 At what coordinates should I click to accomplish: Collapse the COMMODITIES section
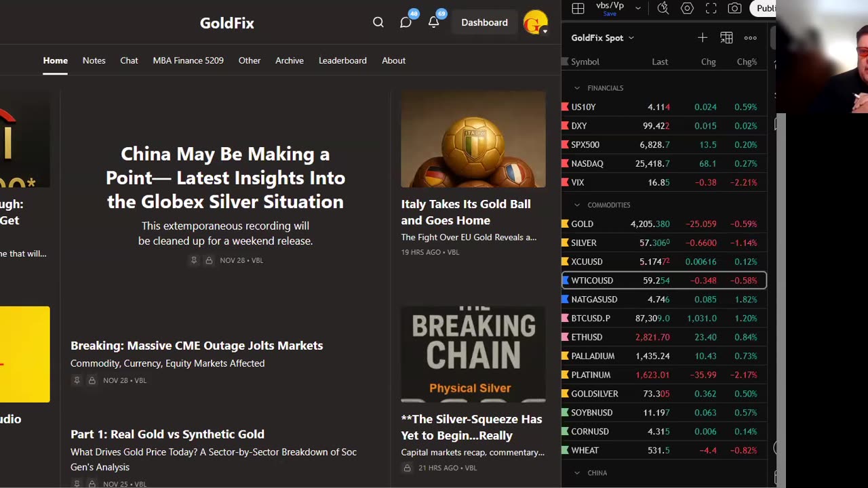577,205
